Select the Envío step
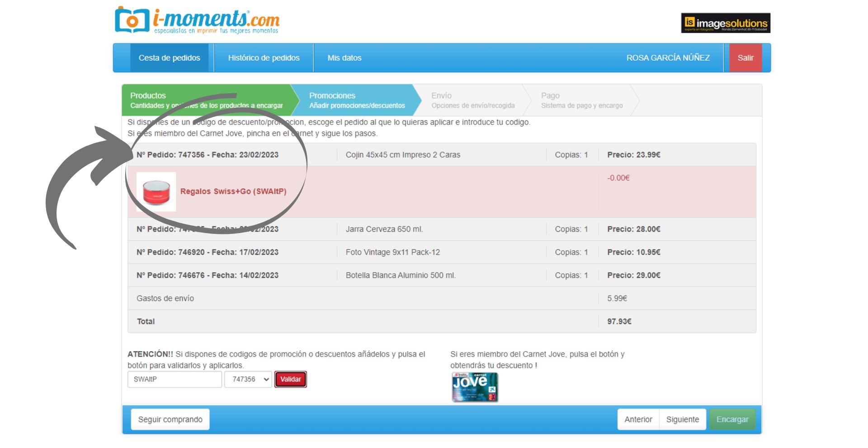 (x=473, y=100)
